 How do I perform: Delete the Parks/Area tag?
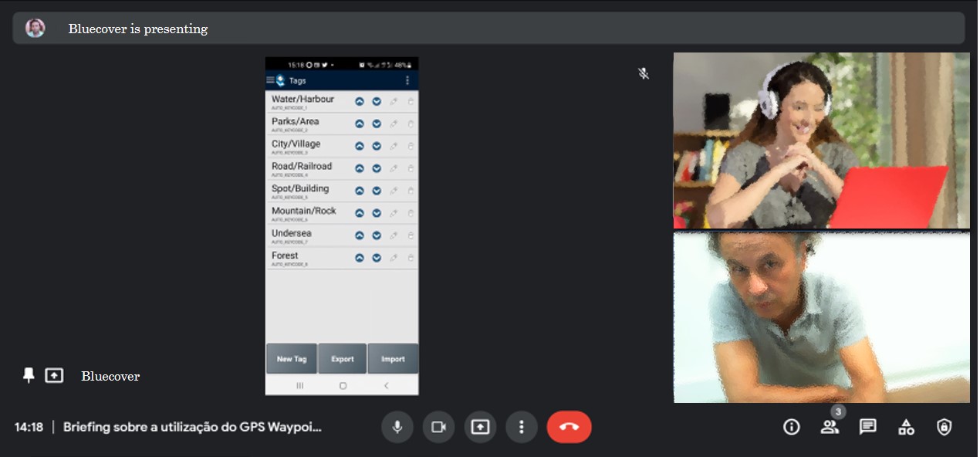tap(411, 124)
